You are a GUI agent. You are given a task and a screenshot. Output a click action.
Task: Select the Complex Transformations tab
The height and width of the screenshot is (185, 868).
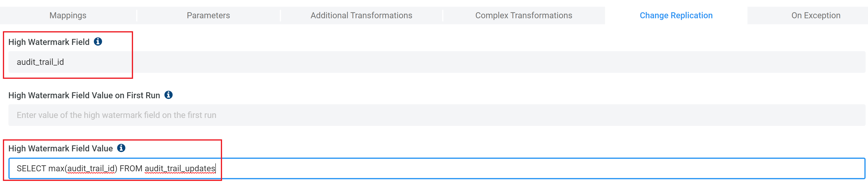[x=524, y=15]
